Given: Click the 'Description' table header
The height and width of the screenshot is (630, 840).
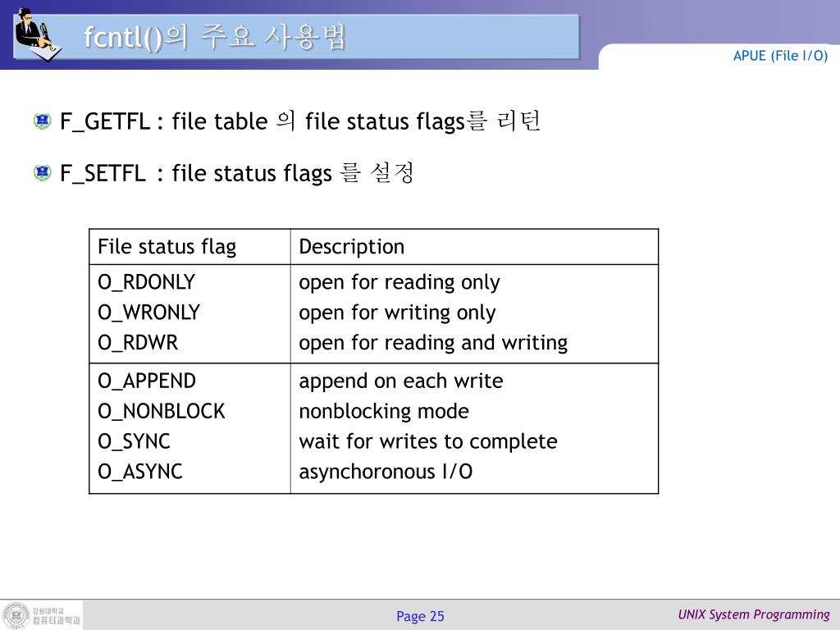Looking at the screenshot, I should (351, 246).
